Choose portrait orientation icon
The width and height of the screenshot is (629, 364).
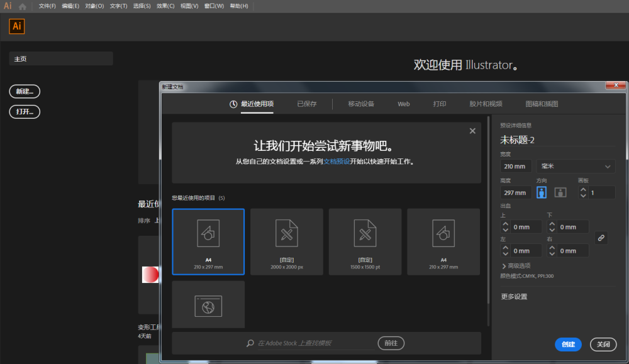pyautogui.click(x=542, y=192)
